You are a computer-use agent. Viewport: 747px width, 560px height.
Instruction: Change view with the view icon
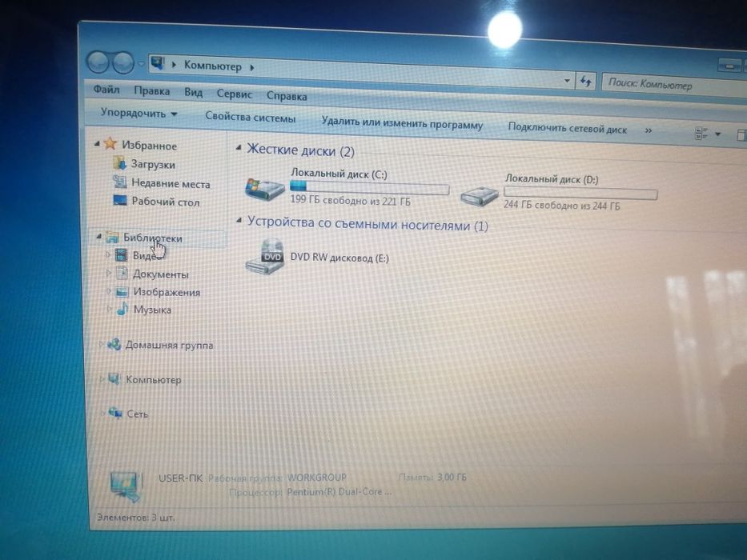click(x=701, y=133)
